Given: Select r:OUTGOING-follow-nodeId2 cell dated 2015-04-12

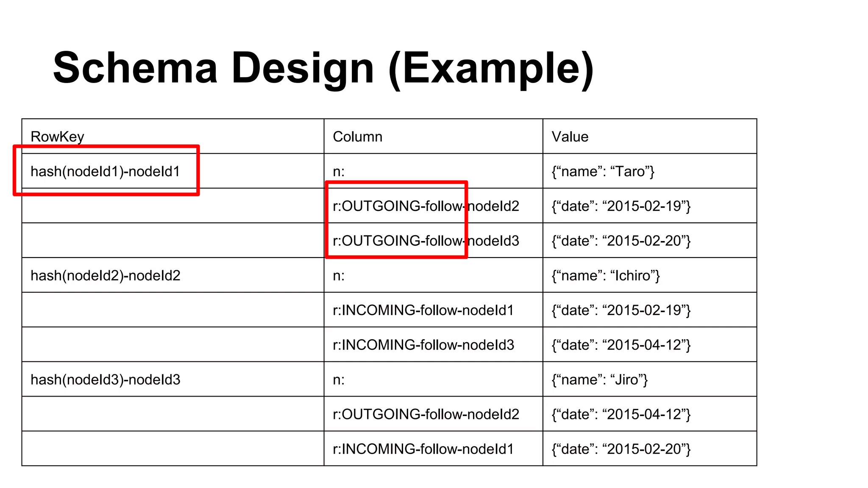Looking at the screenshot, I should tap(433, 414).
